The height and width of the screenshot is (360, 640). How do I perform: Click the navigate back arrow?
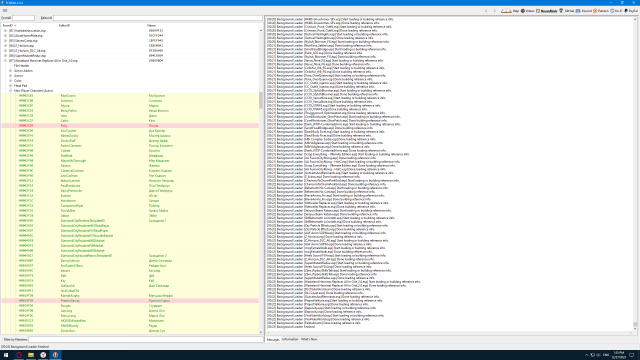click(x=486, y=11)
